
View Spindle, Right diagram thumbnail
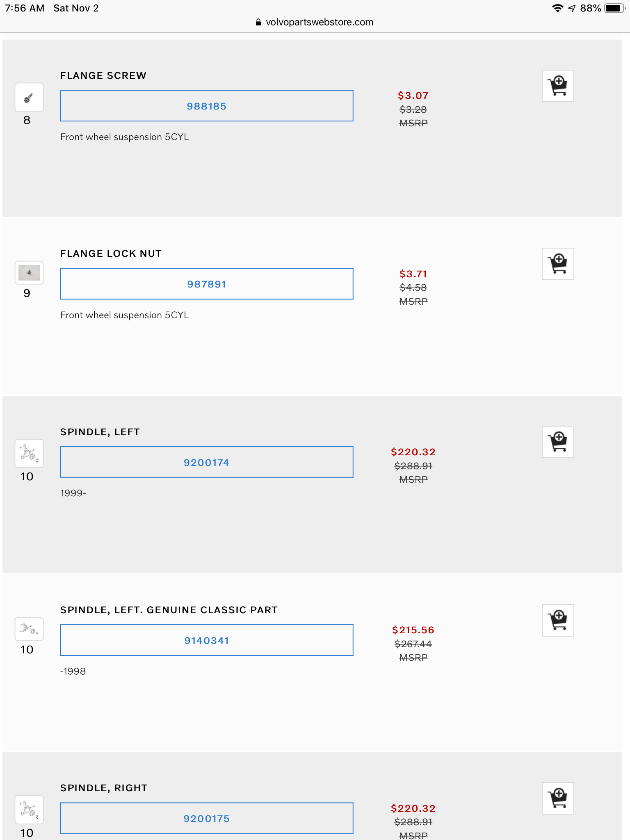29,810
